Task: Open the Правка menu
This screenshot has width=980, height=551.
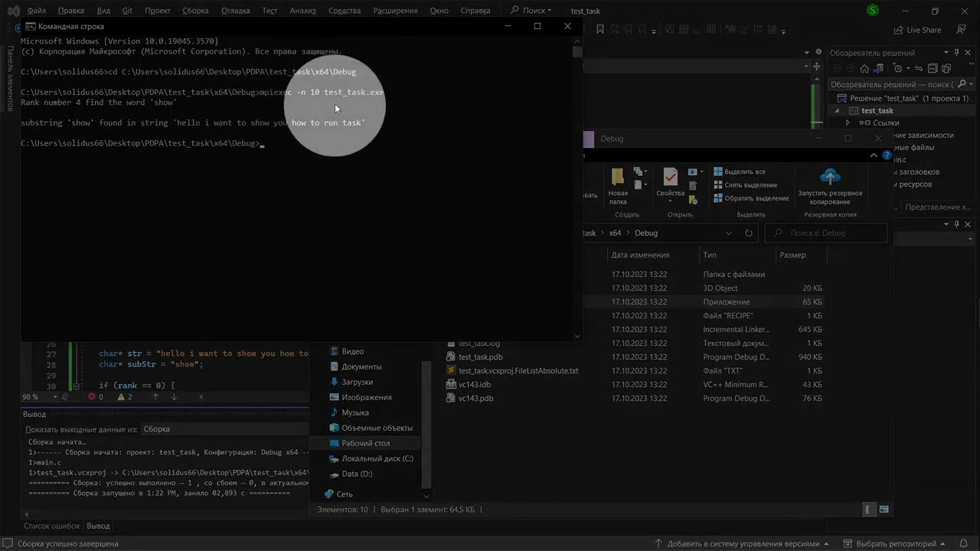Action: pyautogui.click(x=71, y=11)
